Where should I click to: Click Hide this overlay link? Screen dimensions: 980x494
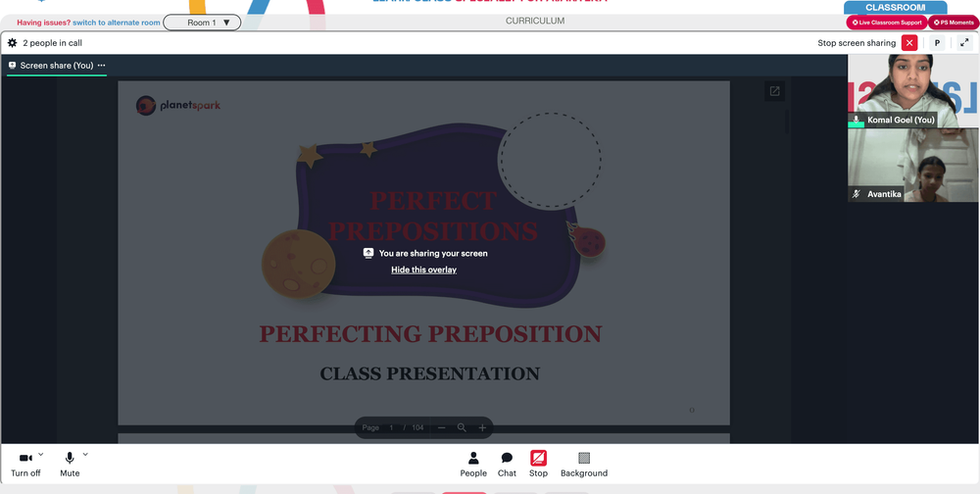(423, 270)
